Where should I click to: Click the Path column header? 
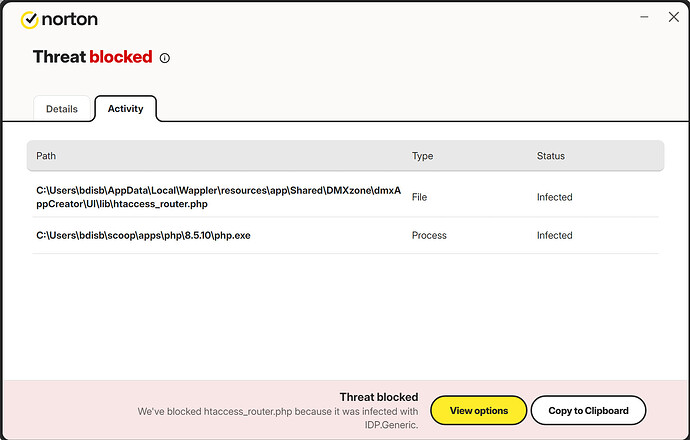[46, 156]
